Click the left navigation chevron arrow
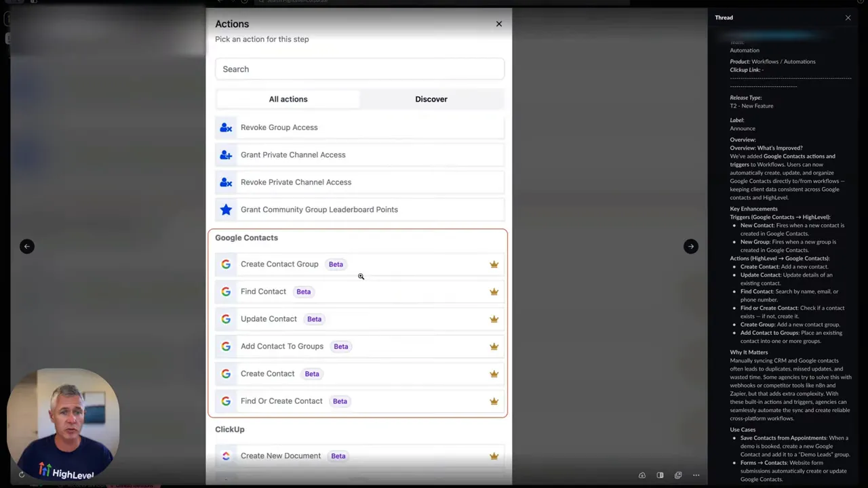The height and width of the screenshot is (488, 868). pyautogui.click(x=27, y=246)
